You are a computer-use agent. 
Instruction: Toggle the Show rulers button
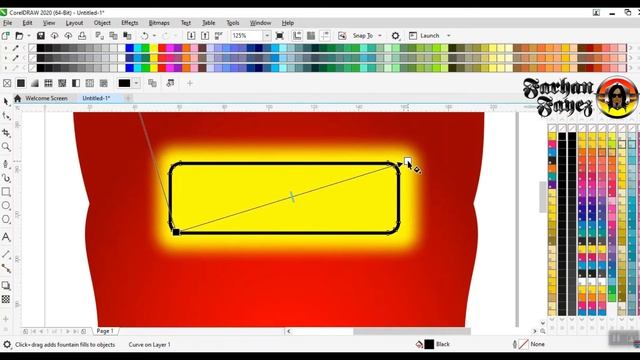297,36
